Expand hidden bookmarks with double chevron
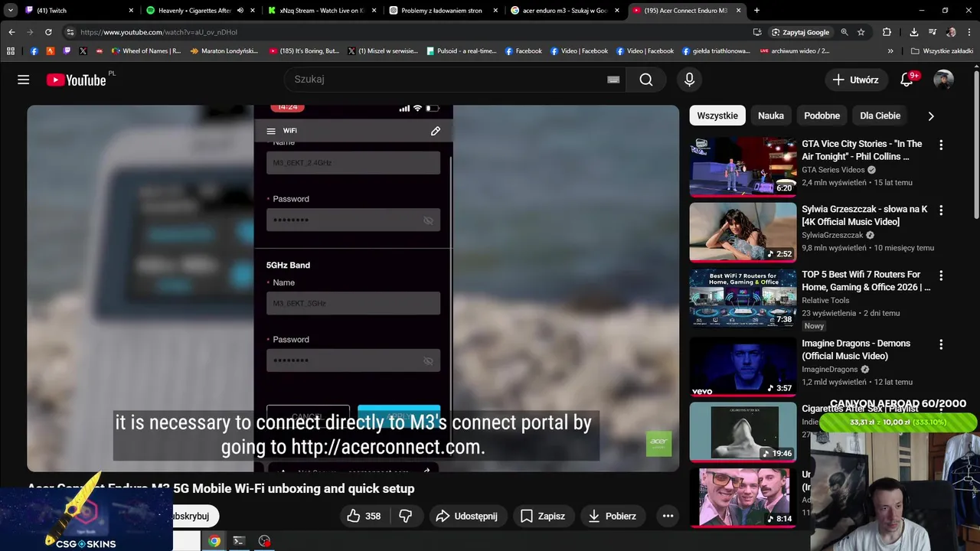This screenshot has height=551, width=980. (890, 51)
